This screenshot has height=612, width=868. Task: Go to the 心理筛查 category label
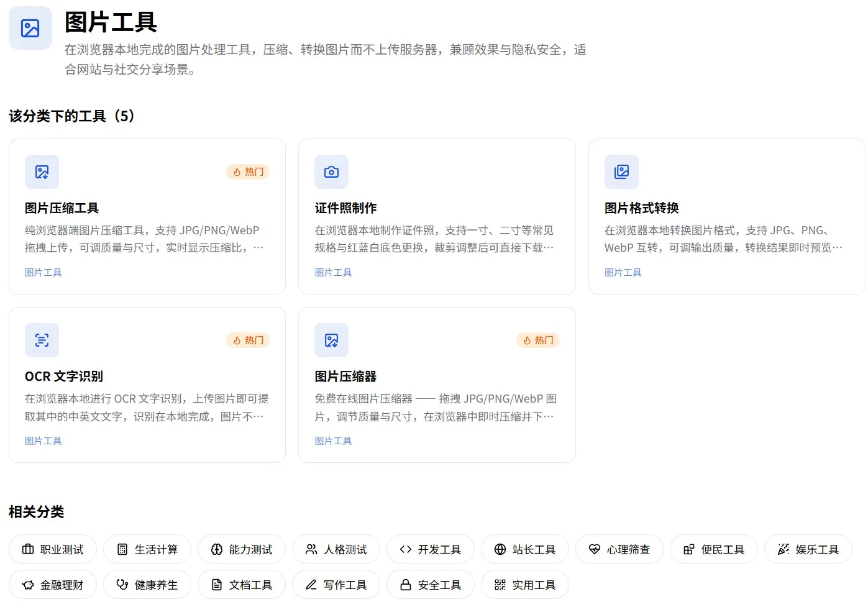tap(629, 549)
